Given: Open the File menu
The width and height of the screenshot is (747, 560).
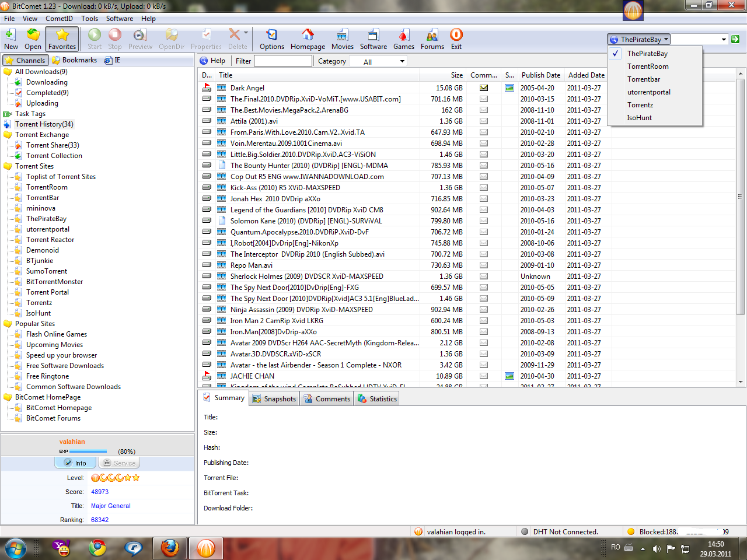Looking at the screenshot, I should [9, 19].
